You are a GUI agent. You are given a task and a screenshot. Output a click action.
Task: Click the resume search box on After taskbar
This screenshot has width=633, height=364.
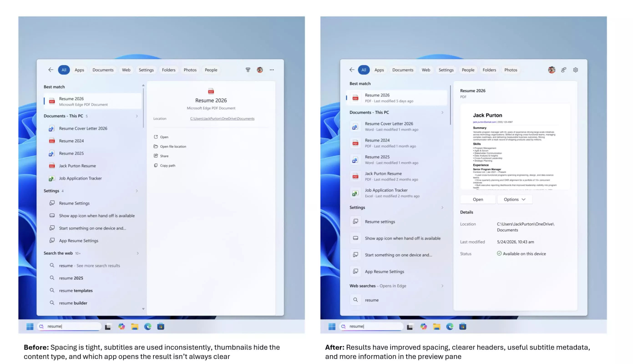[x=371, y=326]
